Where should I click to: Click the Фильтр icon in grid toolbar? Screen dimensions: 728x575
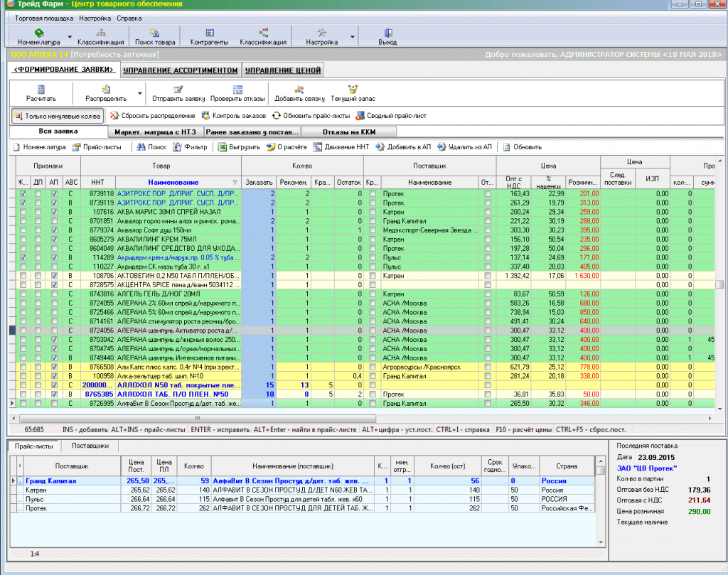(x=178, y=147)
